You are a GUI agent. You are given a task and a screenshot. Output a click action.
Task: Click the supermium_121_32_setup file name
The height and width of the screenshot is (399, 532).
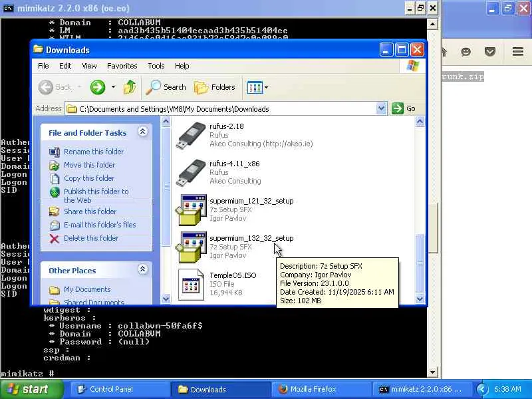tap(251, 201)
